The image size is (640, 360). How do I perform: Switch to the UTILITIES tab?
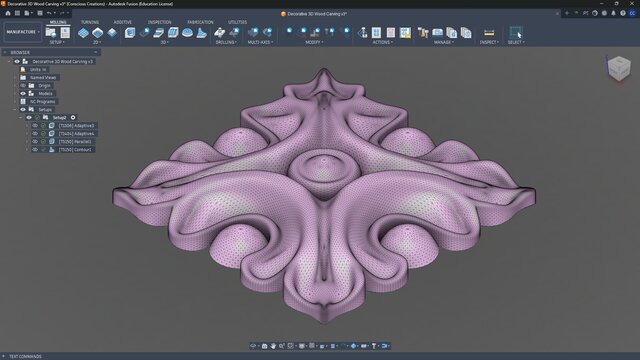238,22
